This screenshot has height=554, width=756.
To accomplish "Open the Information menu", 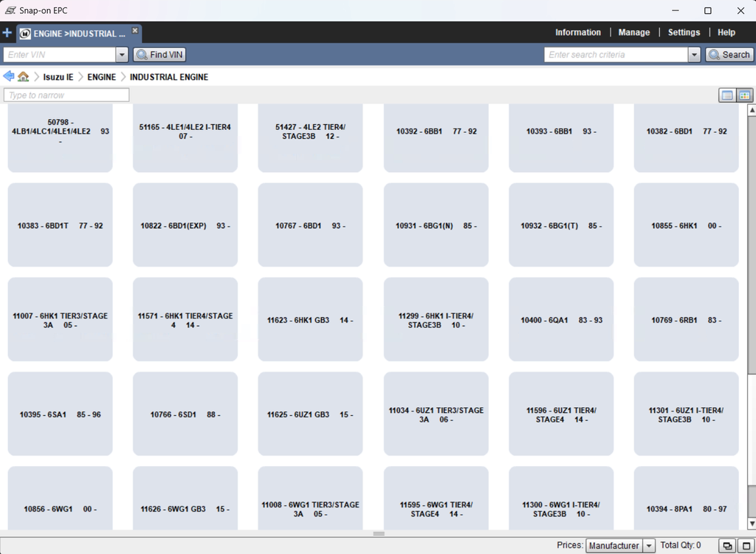I will pyautogui.click(x=577, y=33).
